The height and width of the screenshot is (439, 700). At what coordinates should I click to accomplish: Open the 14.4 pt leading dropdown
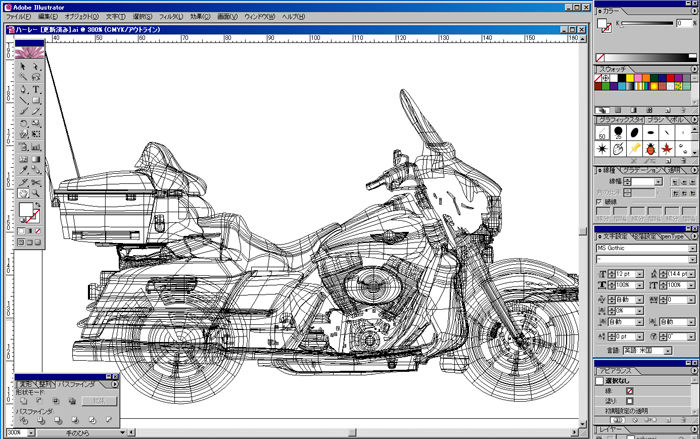[x=692, y=274]
